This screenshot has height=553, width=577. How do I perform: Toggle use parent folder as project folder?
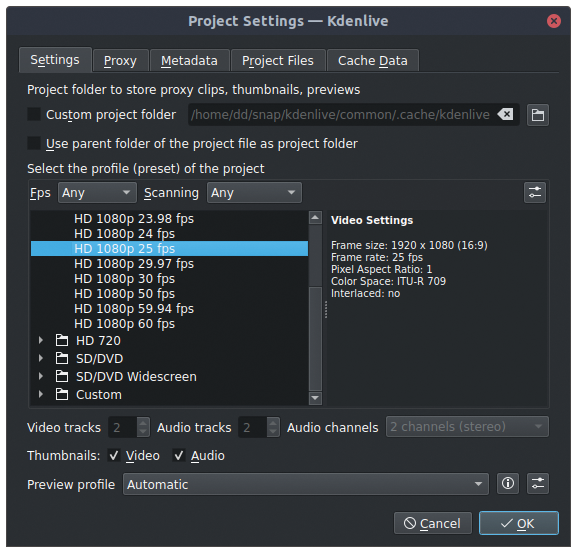[x=34, y=143]
